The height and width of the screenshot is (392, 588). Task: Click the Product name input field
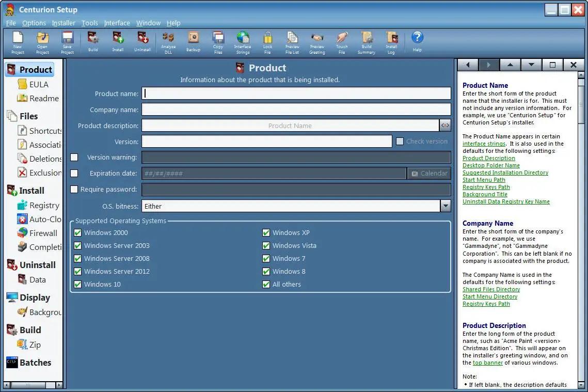[x=296, y=93]
